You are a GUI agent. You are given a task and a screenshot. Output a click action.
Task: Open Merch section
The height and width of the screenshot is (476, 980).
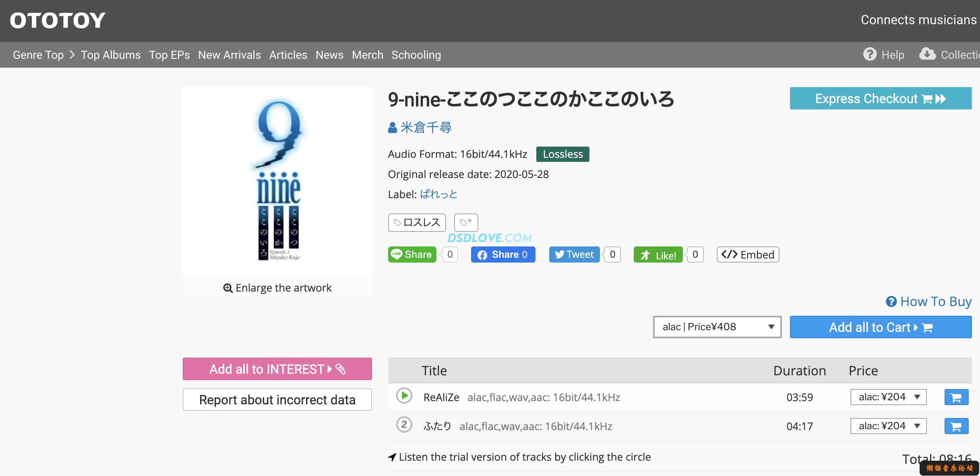click(368, 55)
